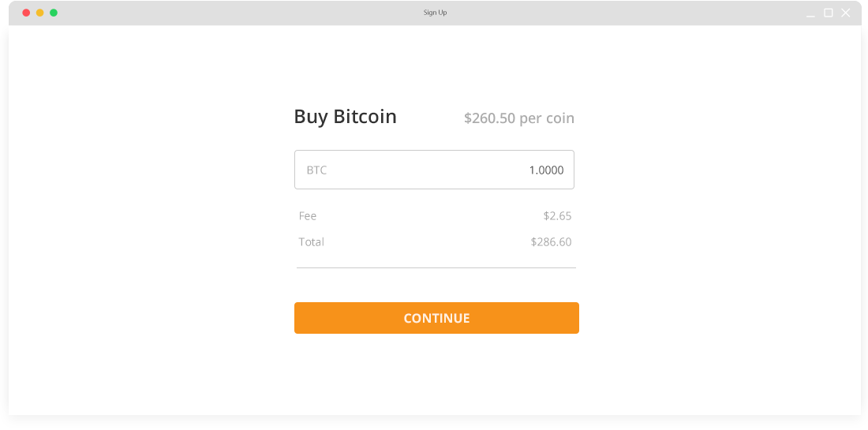Click the Sign Up window title
This screenshot has width=868, height=430.
click(x=435, y=13)
